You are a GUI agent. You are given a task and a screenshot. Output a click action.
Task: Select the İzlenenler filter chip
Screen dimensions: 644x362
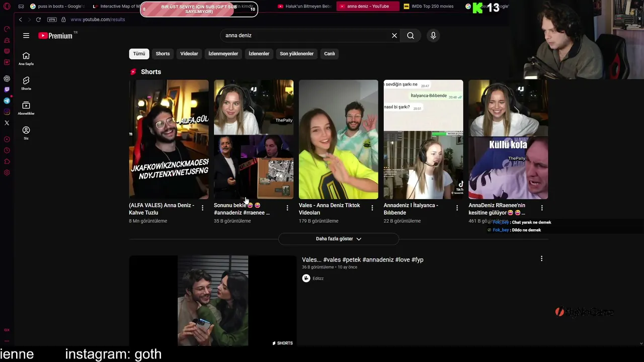pos(259,54)
